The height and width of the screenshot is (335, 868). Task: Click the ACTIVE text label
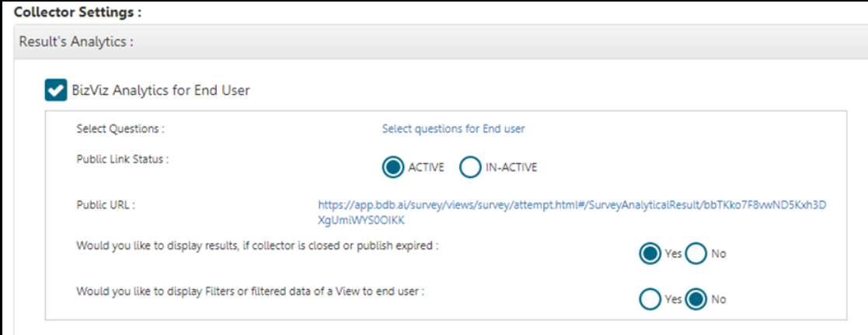[x=424, y=167]
